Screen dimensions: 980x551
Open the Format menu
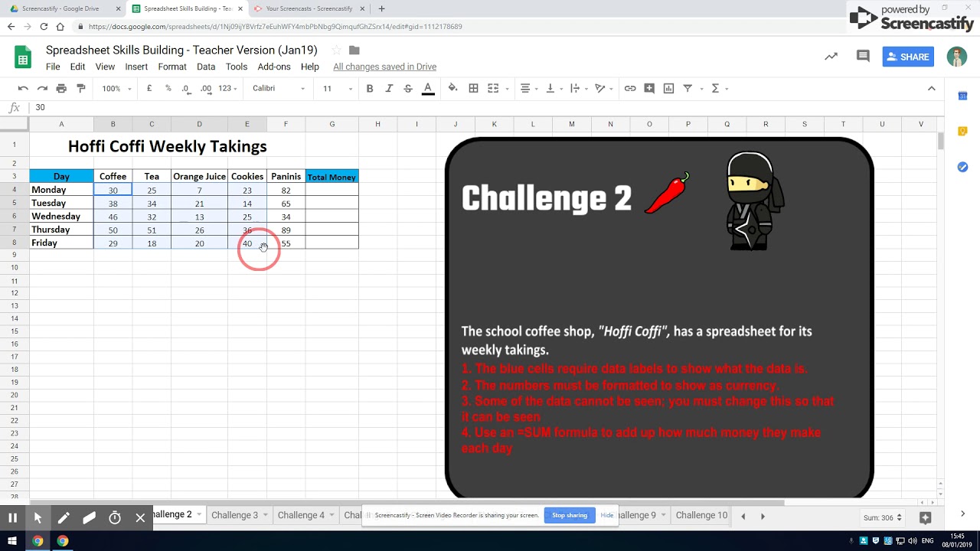coord(172,67)
